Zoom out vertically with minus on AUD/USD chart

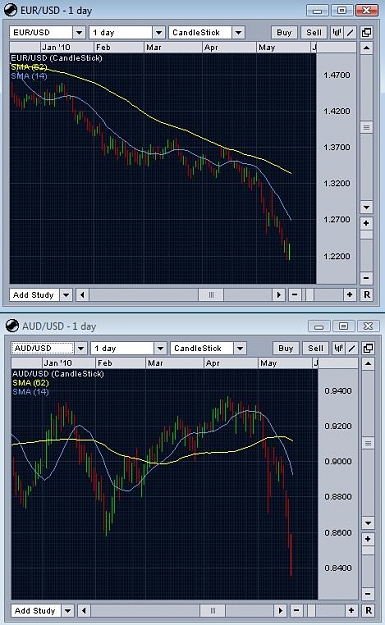(368, 594)
